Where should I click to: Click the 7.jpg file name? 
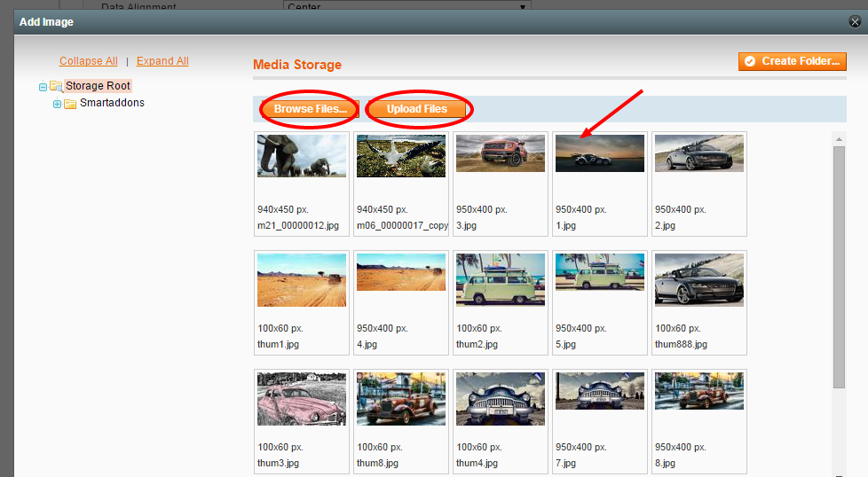tap(565, 463)
